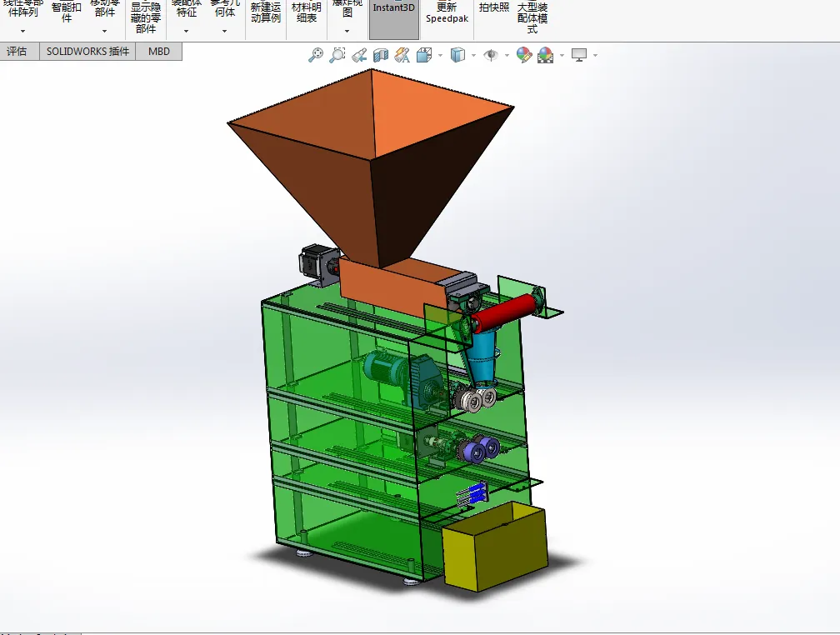Click the 更新 Speedpak command

pyautogui.click(x=447, y=12)
